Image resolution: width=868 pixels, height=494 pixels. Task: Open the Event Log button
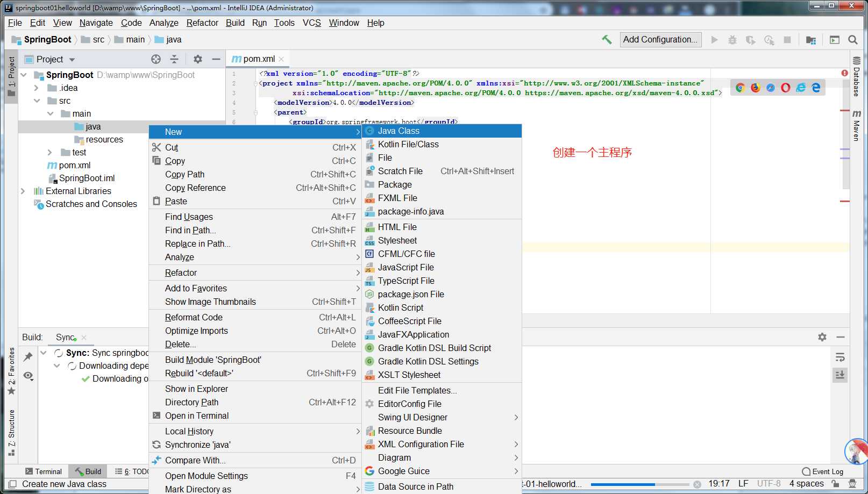(x=823, y=471)
